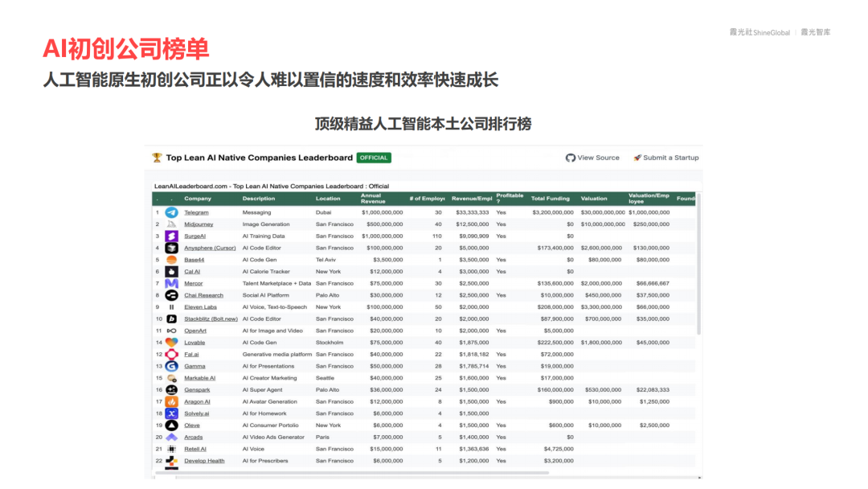Open the Telegram company link

tap(196, 212)
